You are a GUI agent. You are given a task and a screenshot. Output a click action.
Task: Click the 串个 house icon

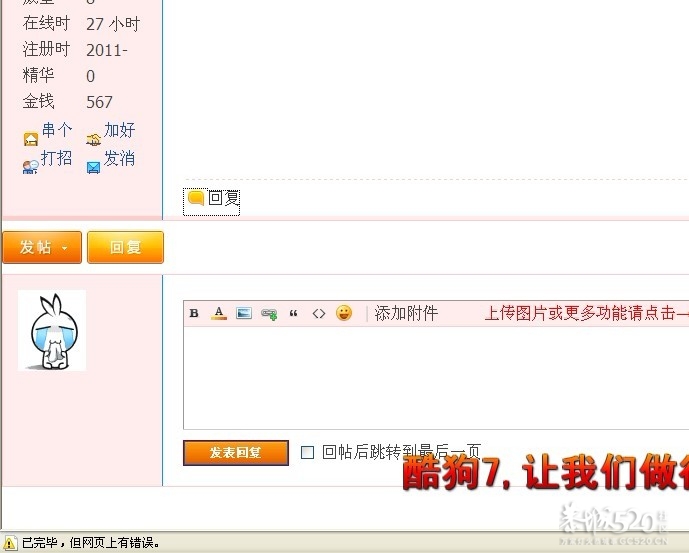(31, 139)
